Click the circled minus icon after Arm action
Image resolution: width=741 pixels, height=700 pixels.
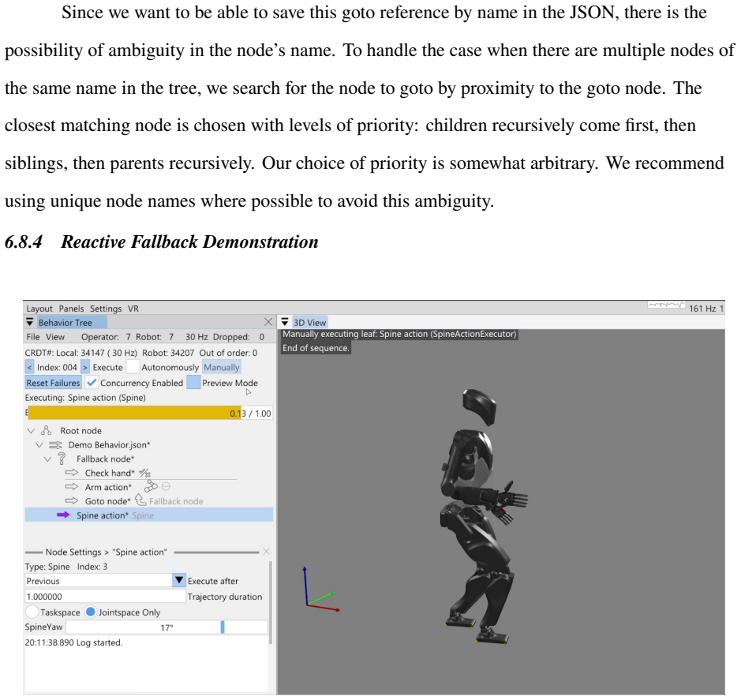pyautogui.click(x=166, y=486)
